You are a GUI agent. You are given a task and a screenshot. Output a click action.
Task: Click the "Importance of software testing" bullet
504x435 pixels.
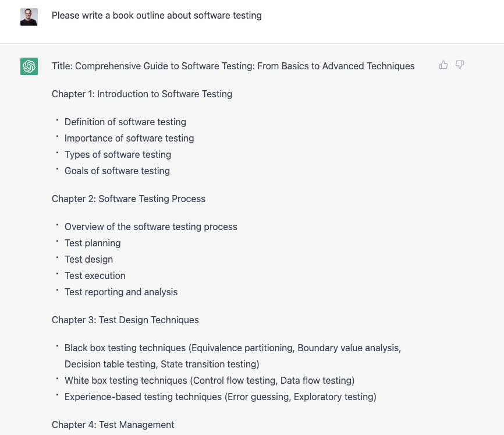129,139
